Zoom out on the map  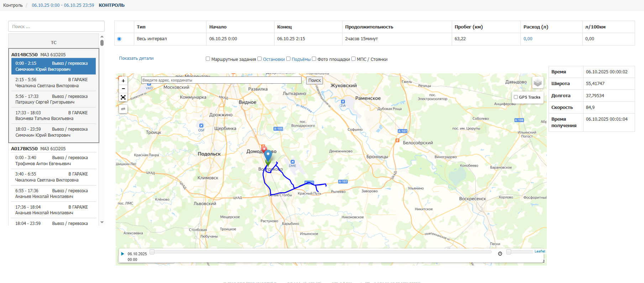pyautogui.click(x=123, y=89)
